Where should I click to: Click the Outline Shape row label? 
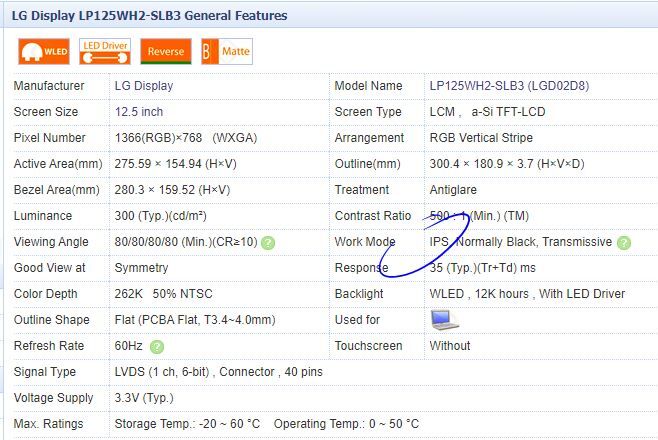click(51, 320)
